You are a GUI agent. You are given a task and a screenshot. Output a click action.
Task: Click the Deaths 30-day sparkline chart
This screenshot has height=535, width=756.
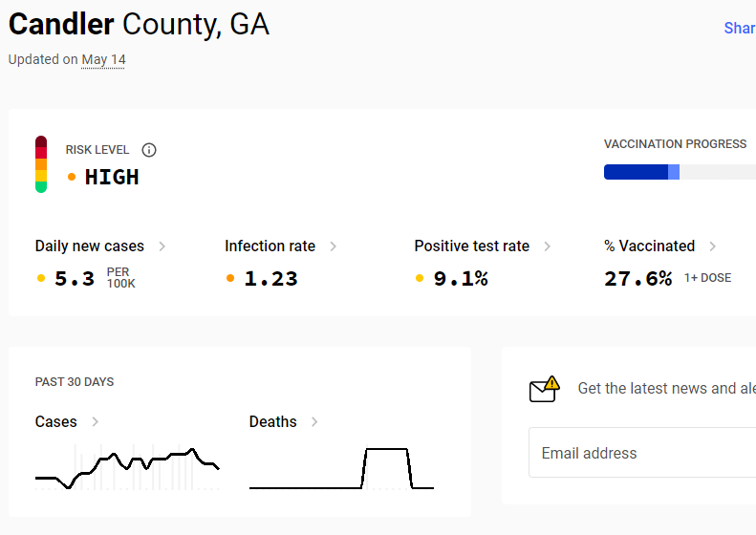(341, 467)
